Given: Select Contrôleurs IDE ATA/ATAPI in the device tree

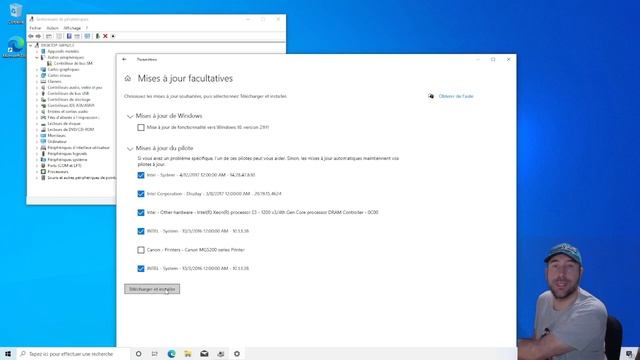Looking at the screenshot, I should 71,106.
